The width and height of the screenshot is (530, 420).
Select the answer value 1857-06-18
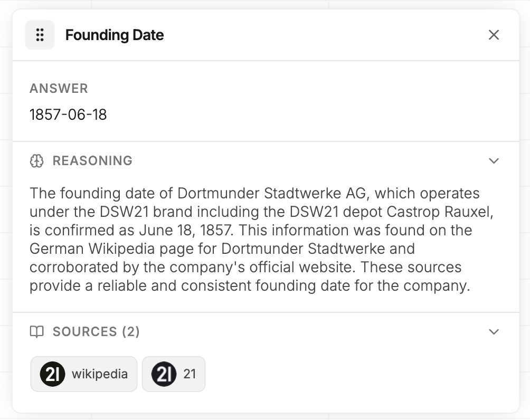pyautogui.click(x=68, y=114)
